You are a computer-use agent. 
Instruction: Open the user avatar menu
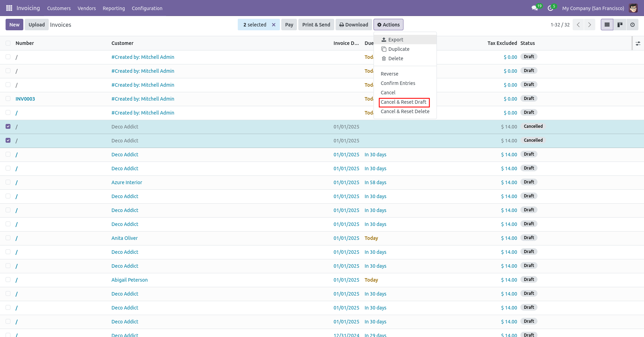(633, 8)
